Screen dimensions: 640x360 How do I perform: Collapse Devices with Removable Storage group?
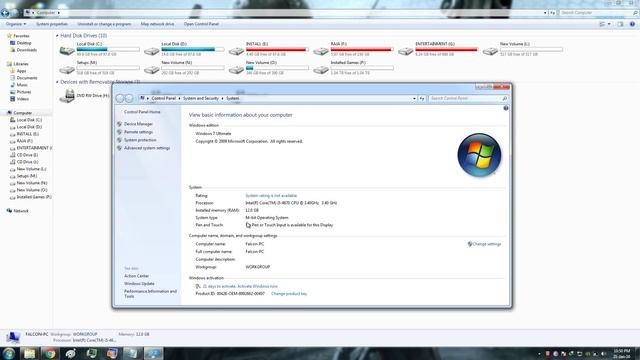(57, 82)
